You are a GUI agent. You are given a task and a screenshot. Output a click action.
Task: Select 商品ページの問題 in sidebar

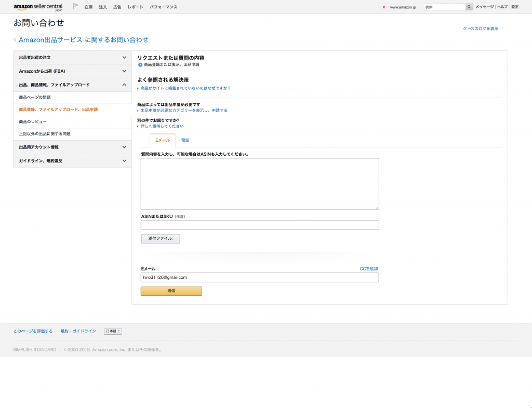[x=72, y=98]
